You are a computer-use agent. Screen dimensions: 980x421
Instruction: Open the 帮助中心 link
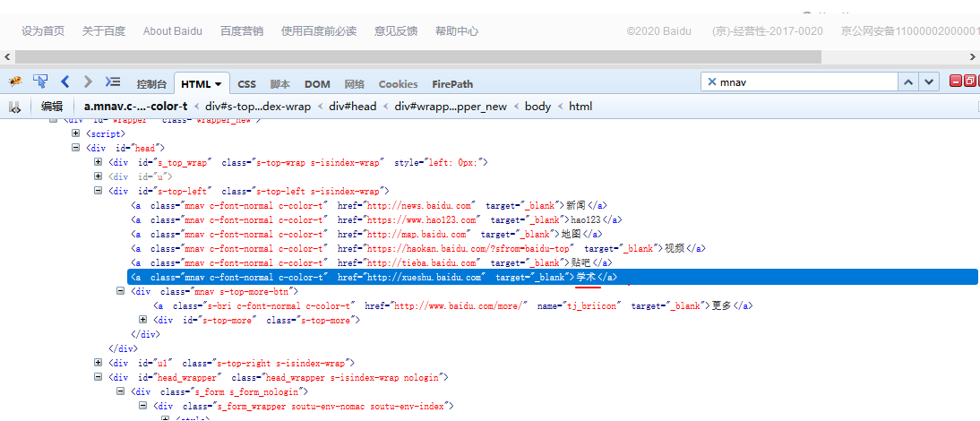pos(457,31)
